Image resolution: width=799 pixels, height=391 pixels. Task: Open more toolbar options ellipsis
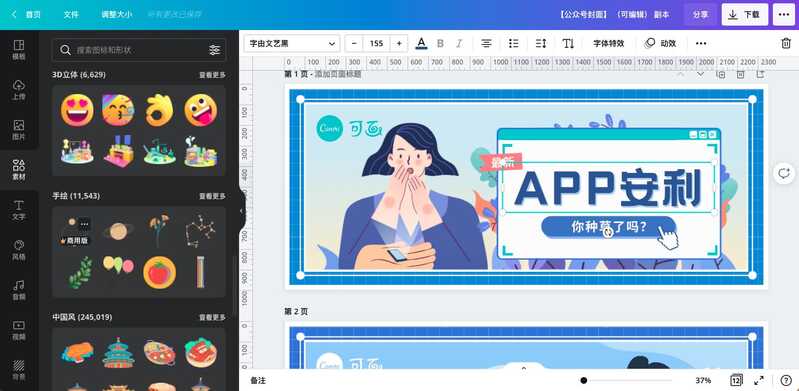(701, 43)
